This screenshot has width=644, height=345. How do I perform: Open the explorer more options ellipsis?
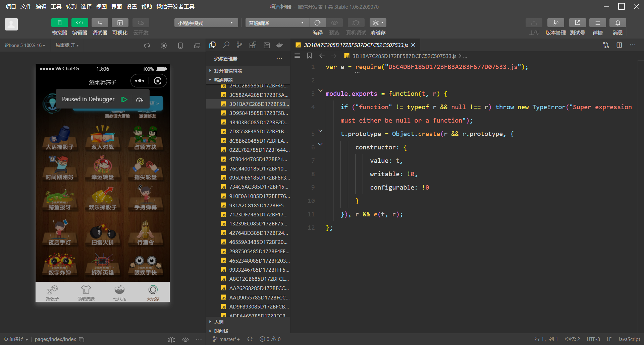(279, 58)
